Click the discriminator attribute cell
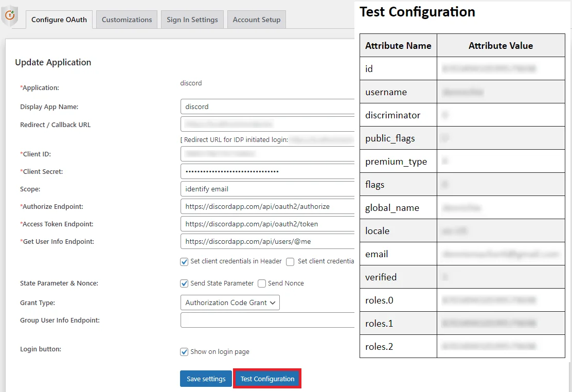572x392 pixels. 398,115
